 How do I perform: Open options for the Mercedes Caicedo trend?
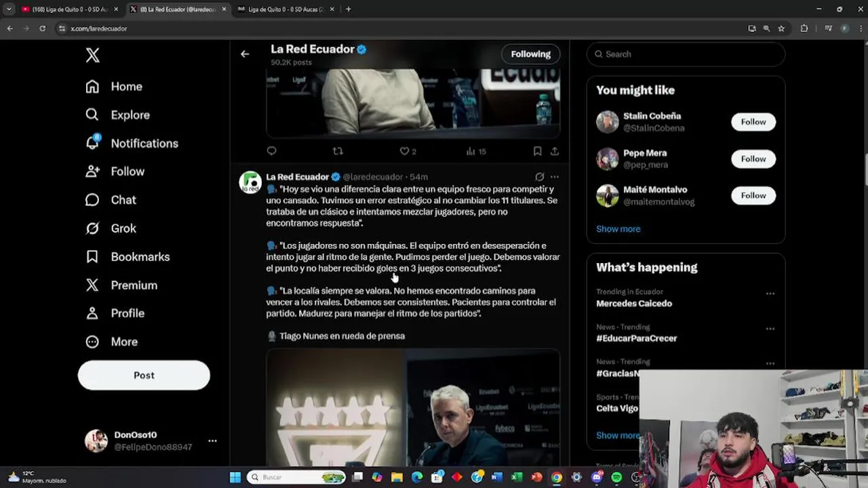pyautogui.click(x=770, y=293)
